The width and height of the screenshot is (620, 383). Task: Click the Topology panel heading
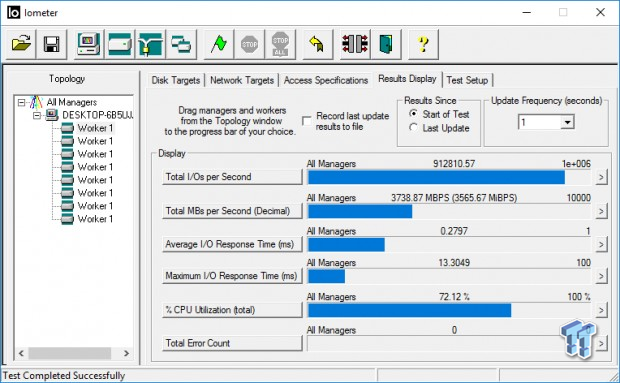coord(67,79)
